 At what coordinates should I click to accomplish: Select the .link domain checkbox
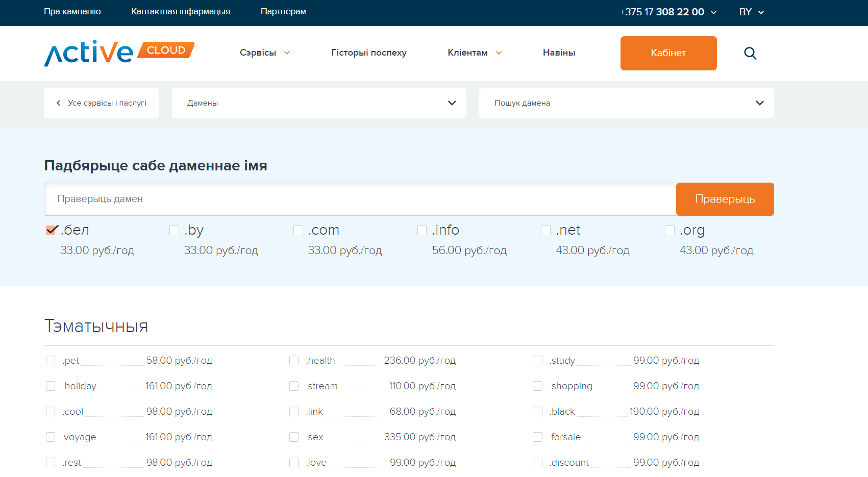point(294,412)
